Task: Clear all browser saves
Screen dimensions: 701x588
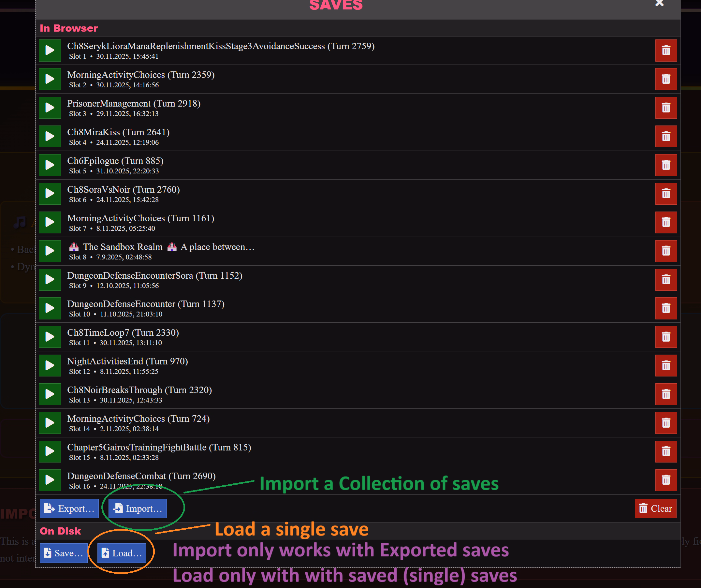Action: 655,508
